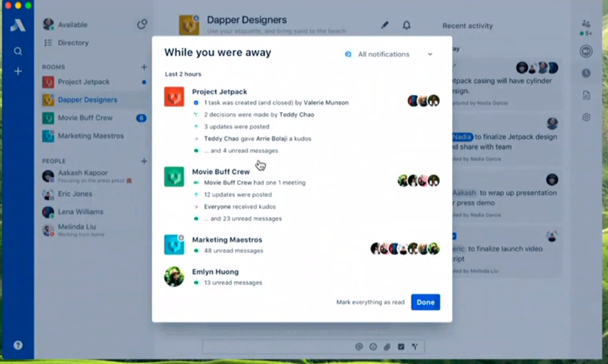The width and height of the screenshot is (608, 364).
Task: Click the task checkbox icon in message bar
Action: 401,347
